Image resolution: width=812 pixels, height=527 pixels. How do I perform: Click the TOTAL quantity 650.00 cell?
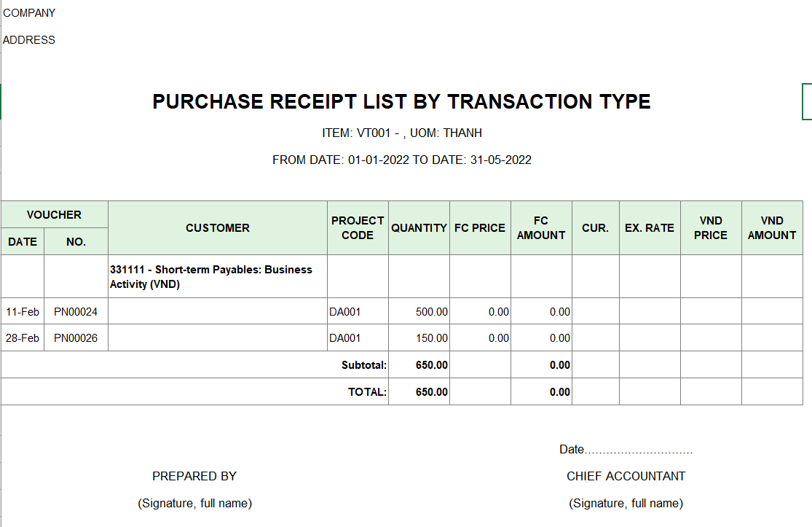point(419,391)
